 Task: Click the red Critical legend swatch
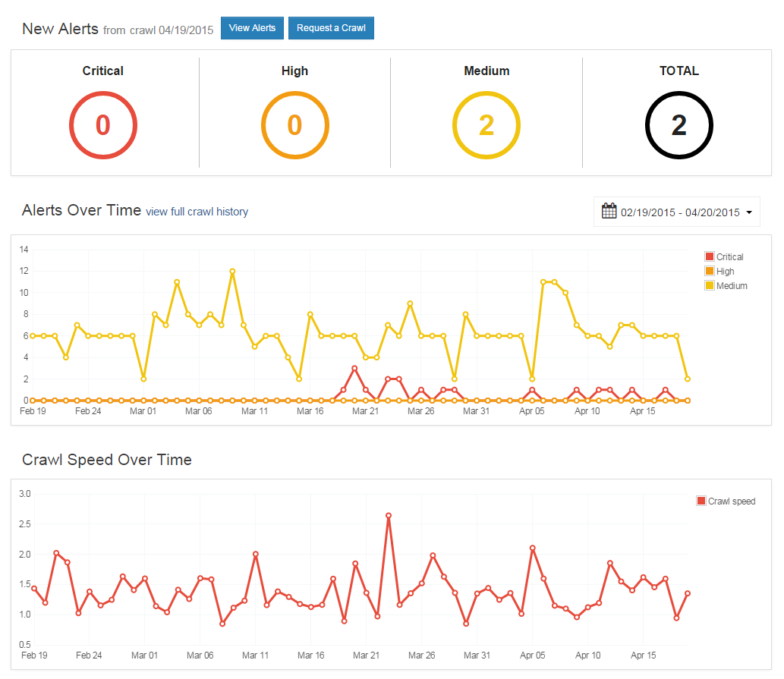click(x=710, y=256)
